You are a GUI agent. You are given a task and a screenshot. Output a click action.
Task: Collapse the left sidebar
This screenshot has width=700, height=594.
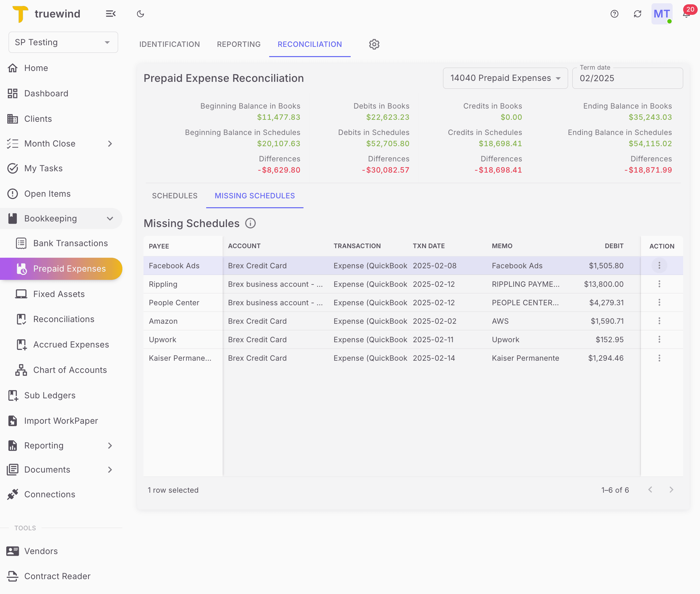[x=111, y=14]
